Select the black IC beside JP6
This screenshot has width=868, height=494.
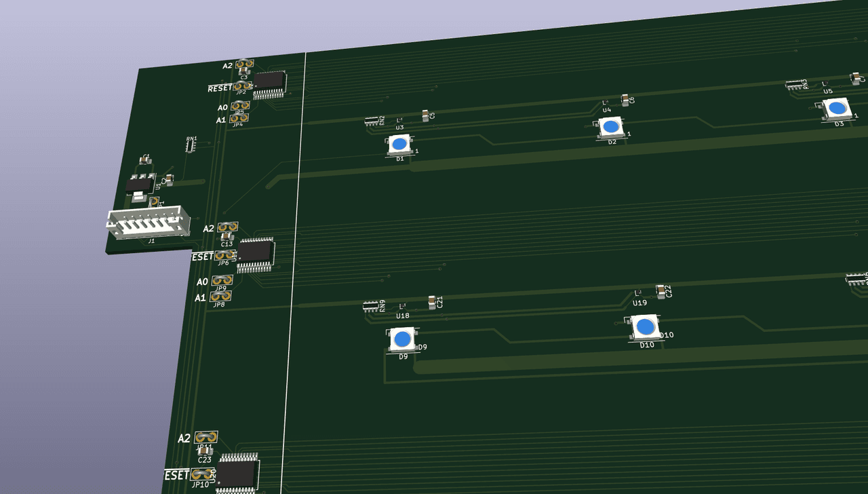coord(255,252)
